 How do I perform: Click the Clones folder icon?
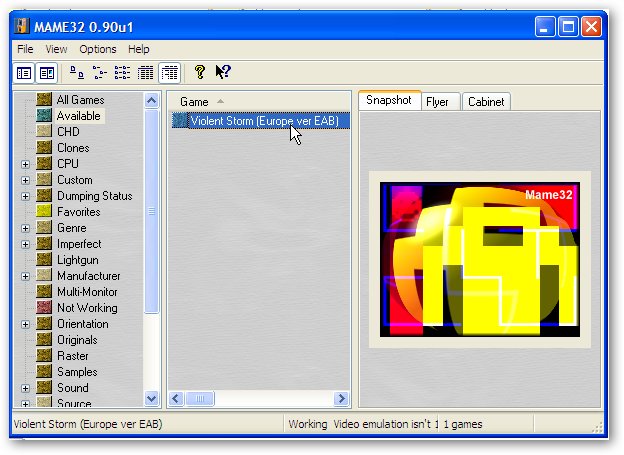click(x=44, y=148)
